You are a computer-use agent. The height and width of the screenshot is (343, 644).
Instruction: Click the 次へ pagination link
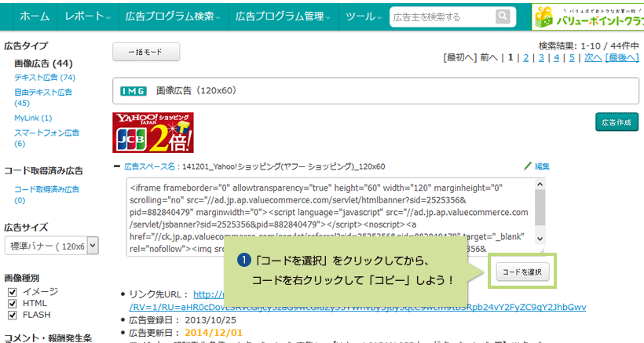click(x=593, y=58)
